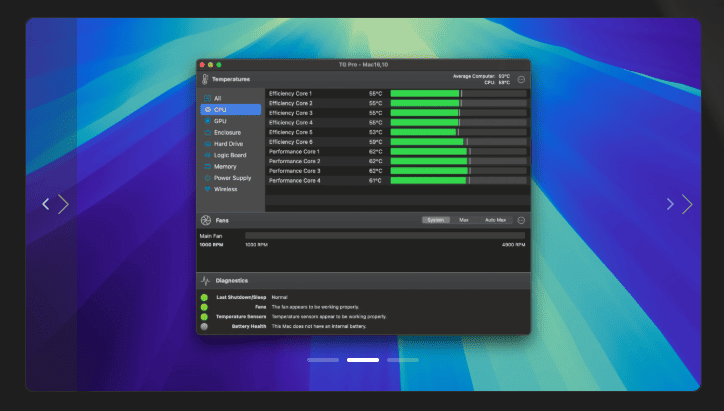Select the All category in the sidebar

[x=230, y=98]
